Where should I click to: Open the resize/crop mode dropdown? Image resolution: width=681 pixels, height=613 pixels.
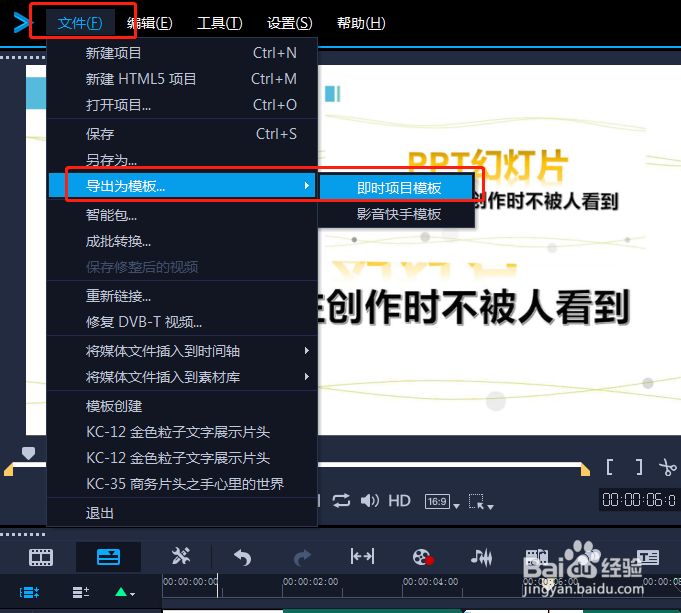(481, 502)
